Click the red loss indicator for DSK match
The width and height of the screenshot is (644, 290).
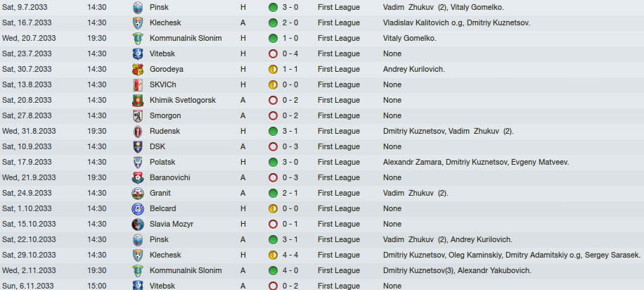[273, 146]
